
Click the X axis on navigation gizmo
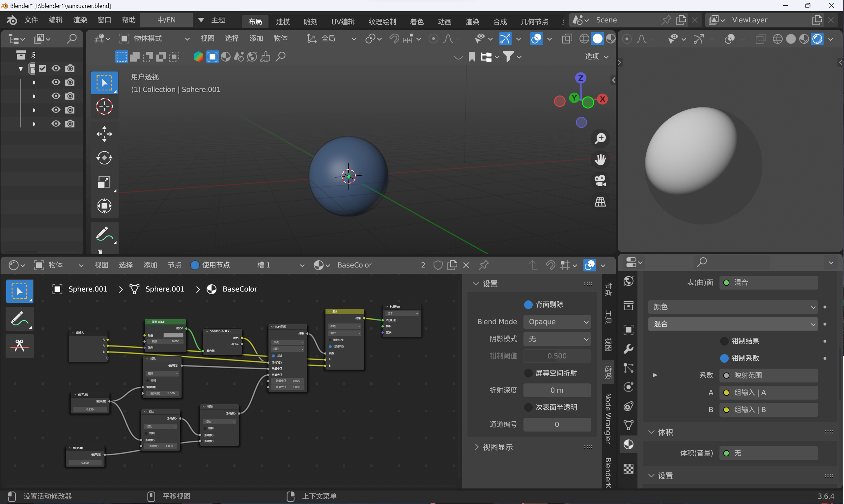603,99
